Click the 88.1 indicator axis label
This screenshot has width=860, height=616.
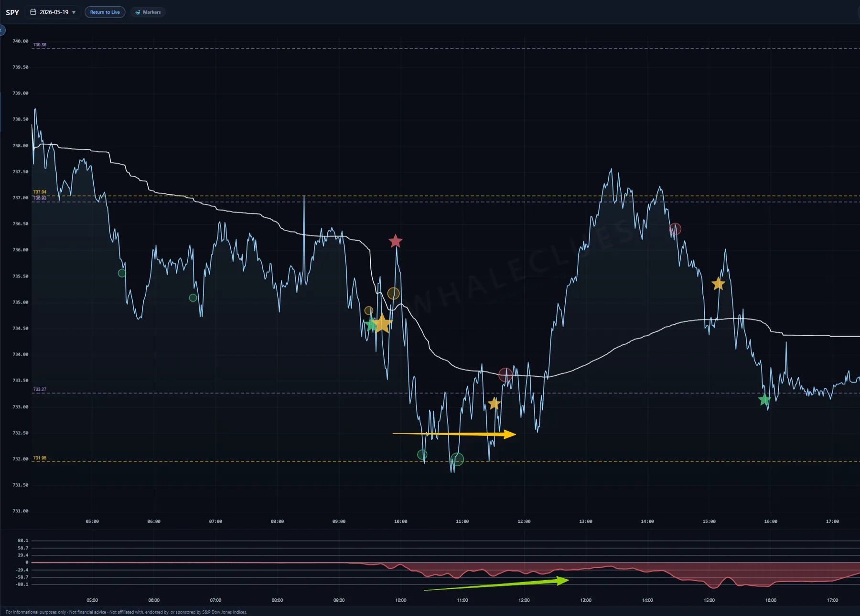click(x=23, y=541)
